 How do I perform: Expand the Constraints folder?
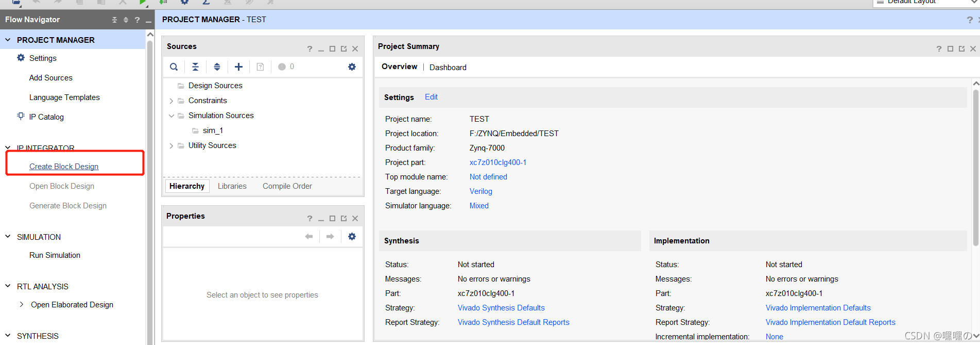point(171,101)
